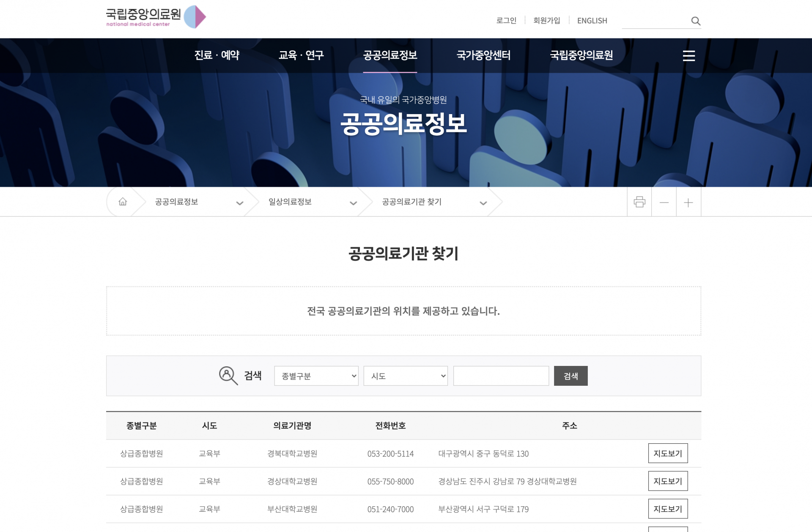Click the 부산대학교병원 name cell
The width and height of the screenshot is (812, 532).
click(x=292, y=509)
